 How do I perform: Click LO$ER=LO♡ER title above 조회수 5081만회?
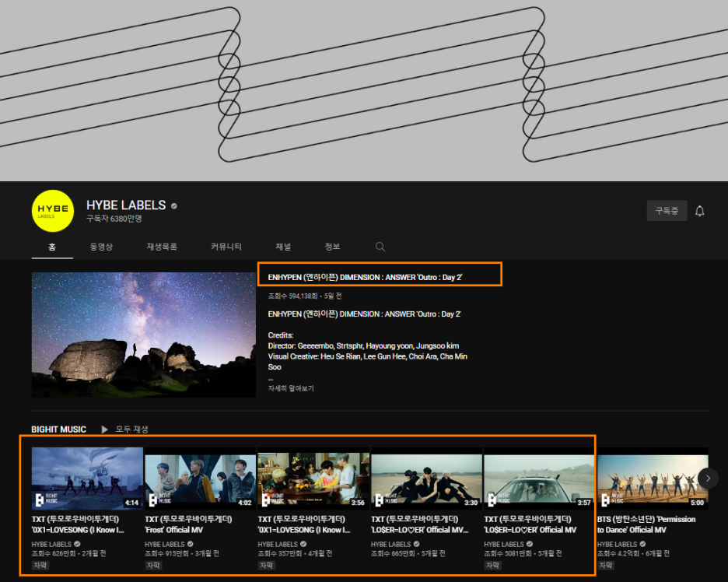point(530,524)
